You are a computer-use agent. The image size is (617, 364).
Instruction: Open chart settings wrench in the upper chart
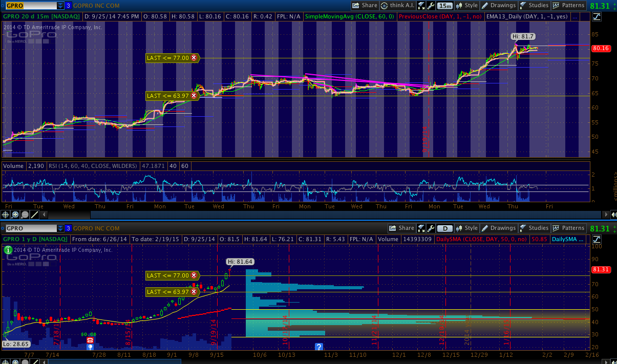coord(431,6)
